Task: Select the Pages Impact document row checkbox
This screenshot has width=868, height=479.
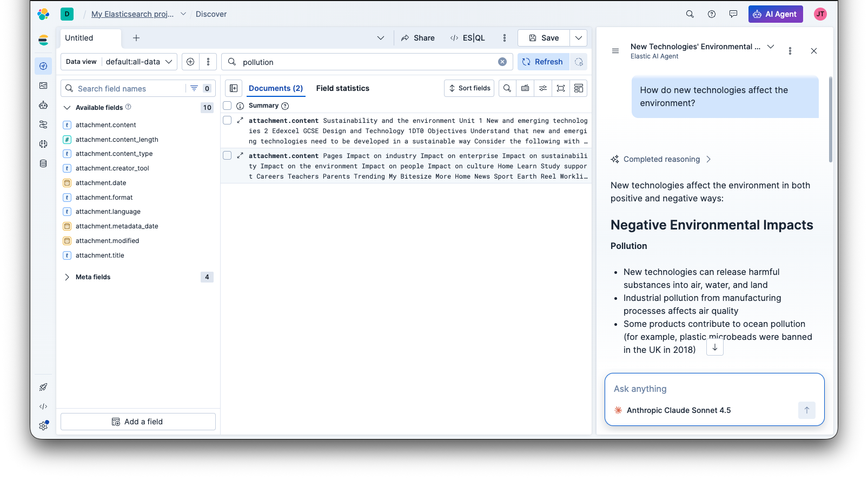Action: tap(227, 155)
